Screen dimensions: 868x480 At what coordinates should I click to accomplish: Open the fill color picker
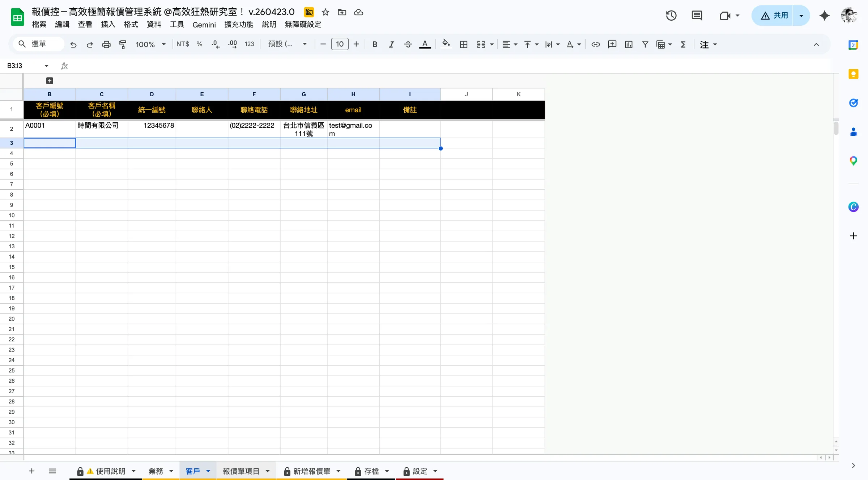446,44
